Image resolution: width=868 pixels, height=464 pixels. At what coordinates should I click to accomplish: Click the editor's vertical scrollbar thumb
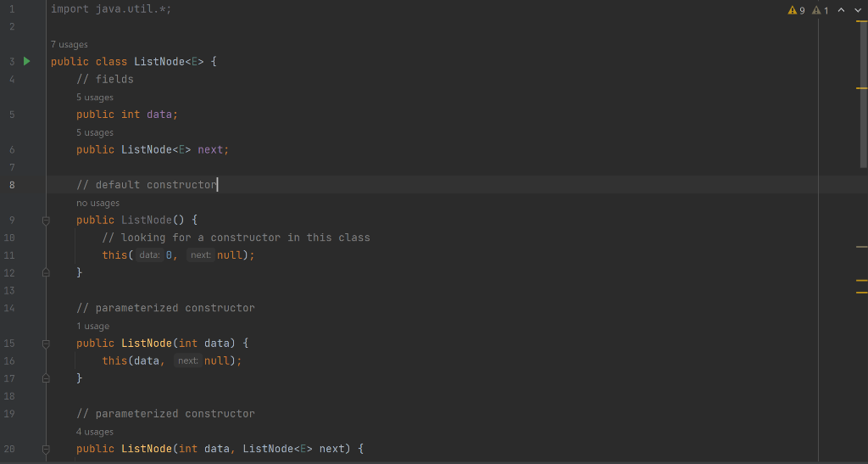click(864, 94)
